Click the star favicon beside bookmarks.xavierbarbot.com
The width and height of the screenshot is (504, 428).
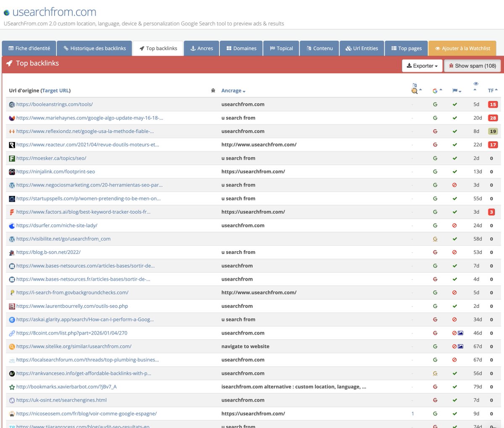pos(12,387)
